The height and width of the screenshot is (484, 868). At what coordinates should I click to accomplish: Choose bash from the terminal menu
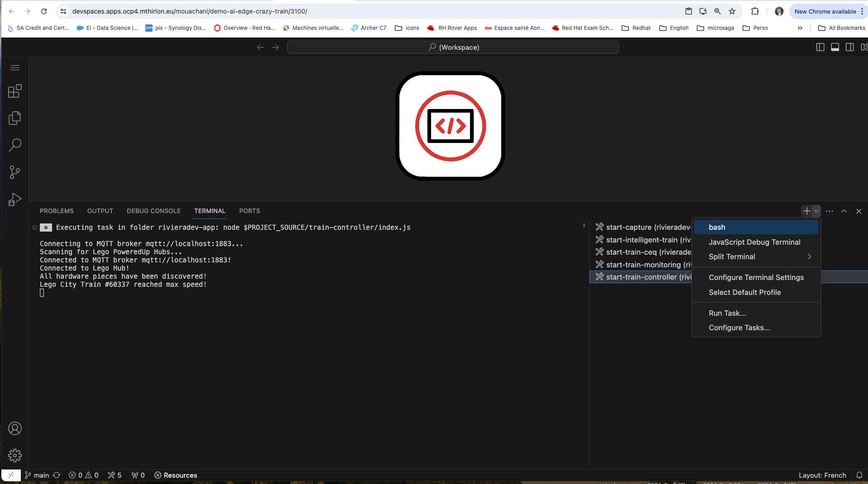[x=756, y=227]
